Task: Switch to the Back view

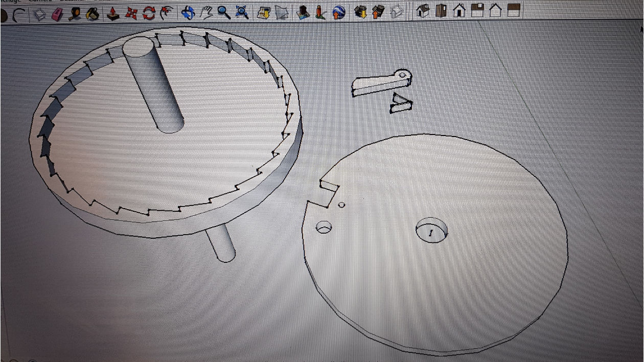Action: [x=495, y=10]
